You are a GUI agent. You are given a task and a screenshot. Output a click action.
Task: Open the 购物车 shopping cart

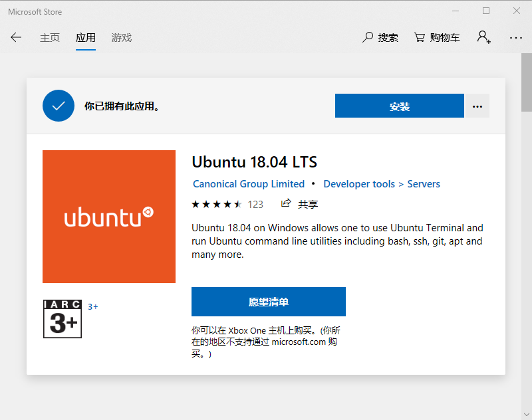pos(437,37)
